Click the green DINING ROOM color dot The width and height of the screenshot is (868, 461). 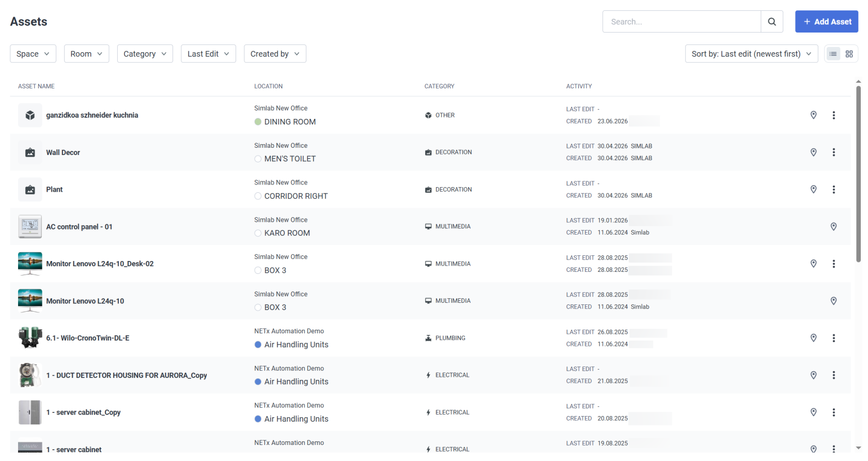click(x=258, y=122)
